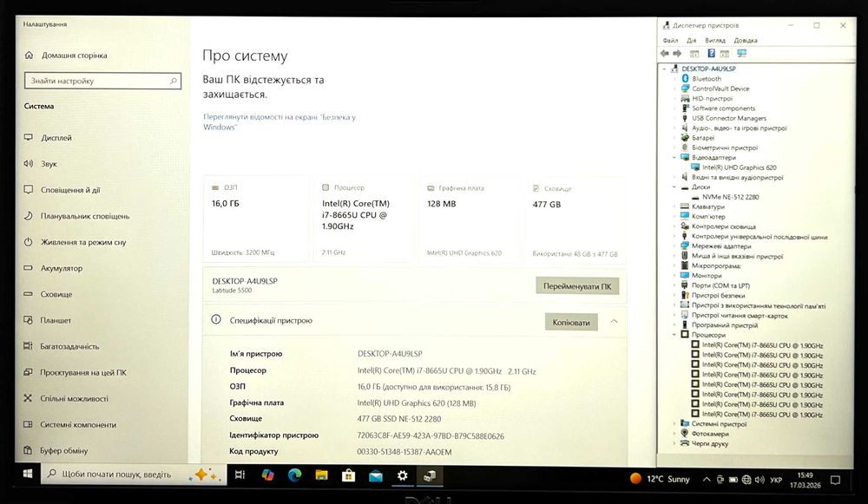Open Звук settings in the sidebar

pyautogui.click(x=49, y=164)
